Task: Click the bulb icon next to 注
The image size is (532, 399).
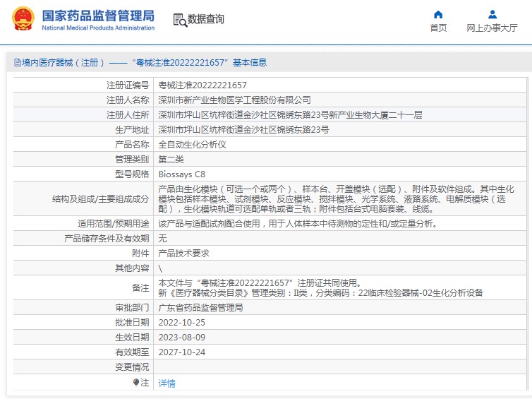Action: pos(136,383)
